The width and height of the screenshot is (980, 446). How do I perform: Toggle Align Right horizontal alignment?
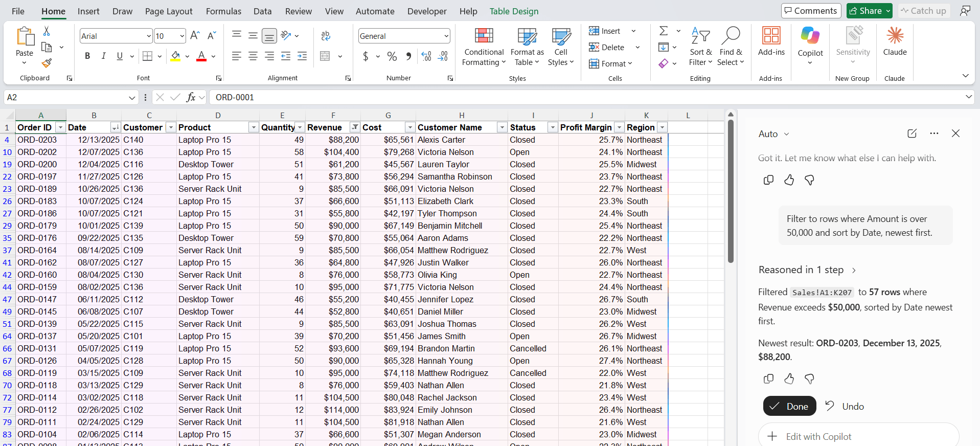pyautogui.click(x=269, y=56)
